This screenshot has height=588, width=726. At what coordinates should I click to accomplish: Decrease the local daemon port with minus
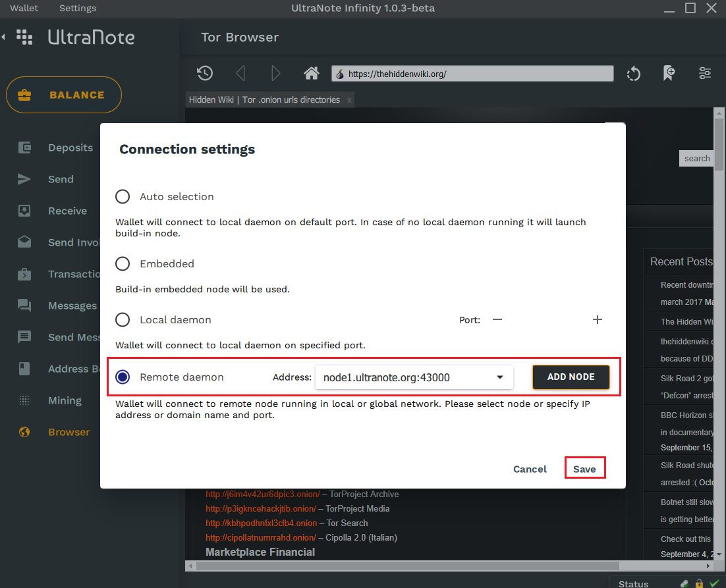(x=497, y=319)
